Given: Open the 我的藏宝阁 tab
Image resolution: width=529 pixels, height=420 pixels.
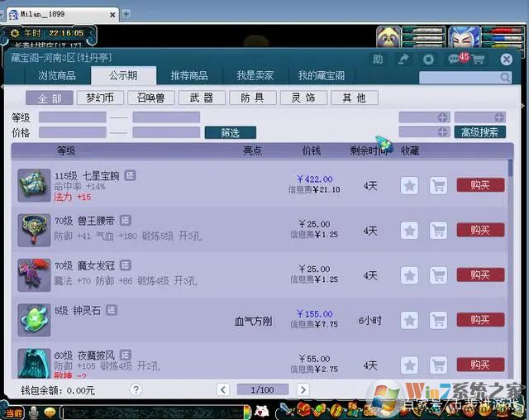Looking at the screenshot, I should click(322, 75).
